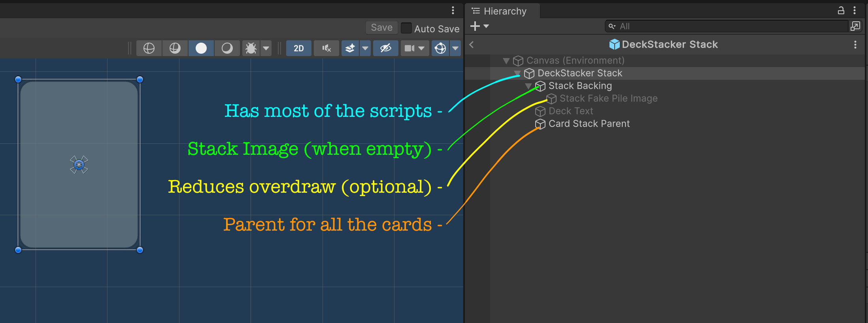Open the camera settings dropdown arrow

[x=422, y=48]
